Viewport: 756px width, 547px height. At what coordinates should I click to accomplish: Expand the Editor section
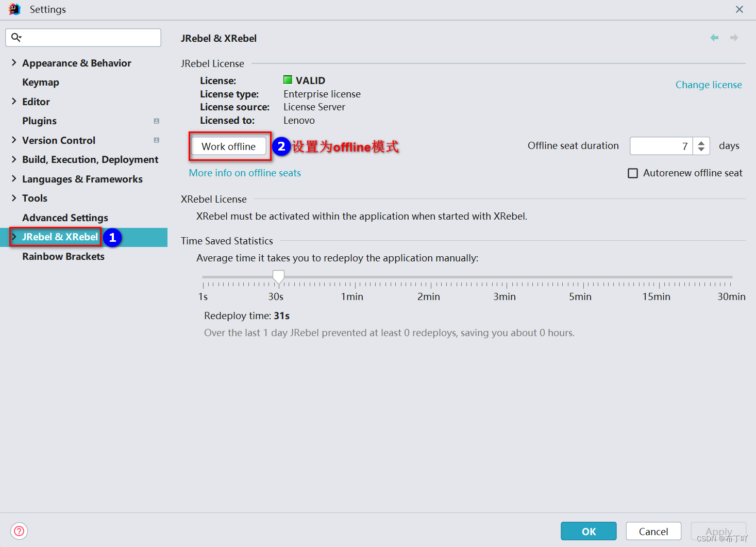(14, 102)
